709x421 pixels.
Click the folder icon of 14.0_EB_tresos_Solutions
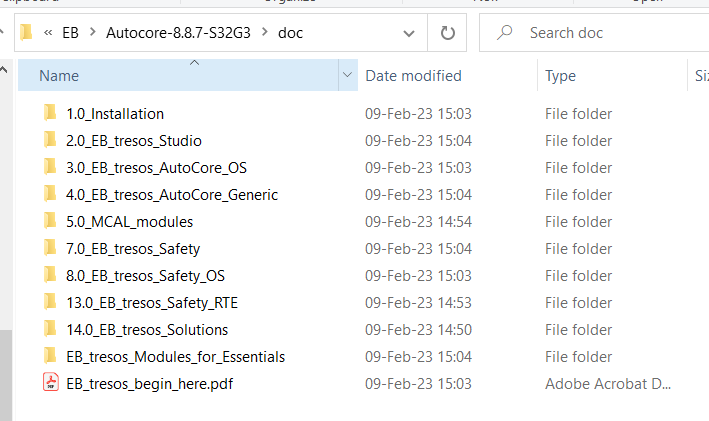[x=51, y=329]
